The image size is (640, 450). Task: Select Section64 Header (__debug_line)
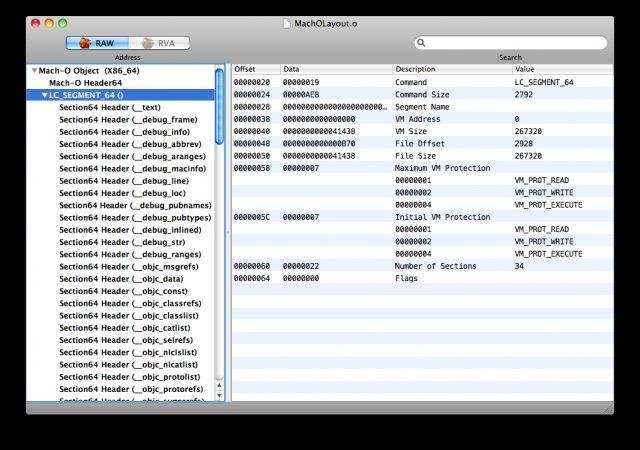tap(124, 181)
